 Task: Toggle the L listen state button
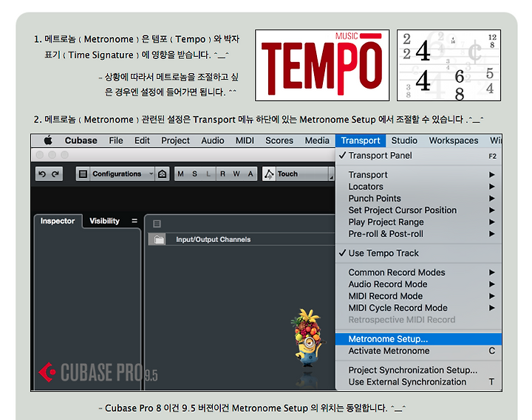click(x=208, y=174)
